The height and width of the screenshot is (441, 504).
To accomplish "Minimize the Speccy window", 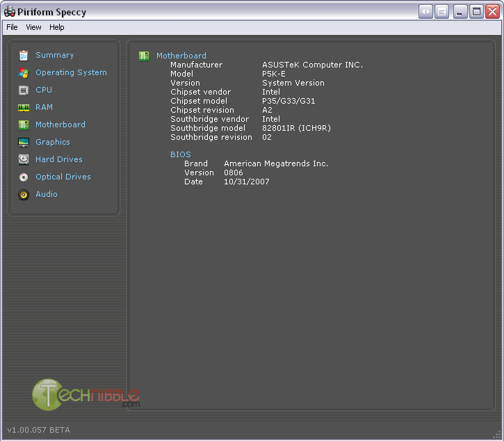I will point(460,12).
